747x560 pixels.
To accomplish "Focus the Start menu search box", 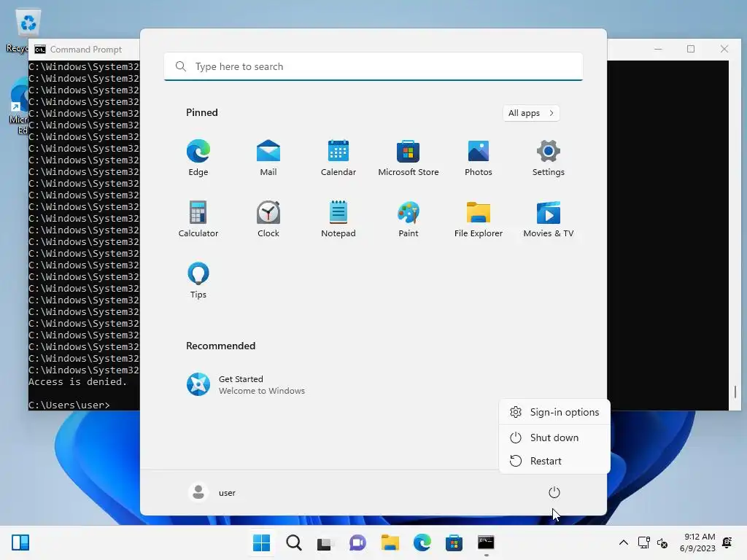I will (373, 66).
